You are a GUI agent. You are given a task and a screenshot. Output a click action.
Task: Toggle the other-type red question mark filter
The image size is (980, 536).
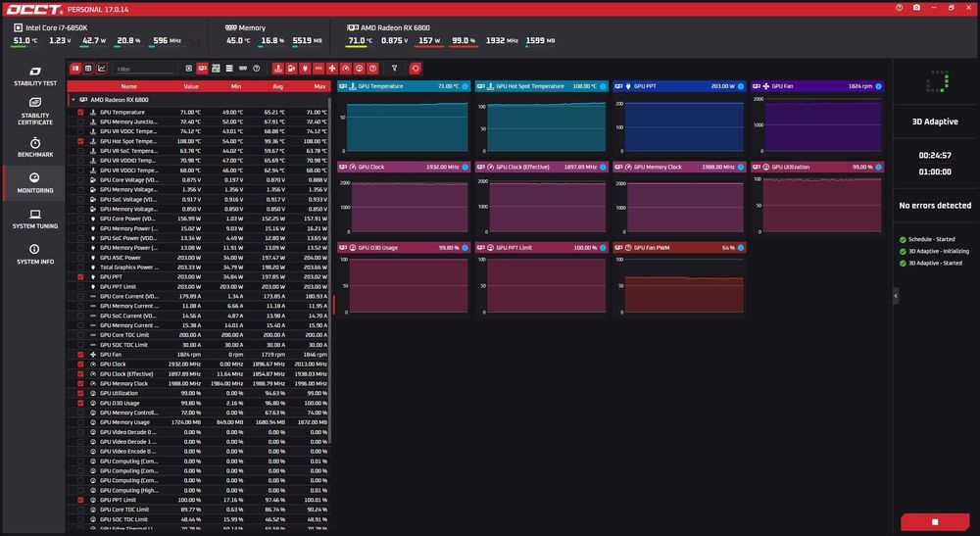click(x=372, y=68)
